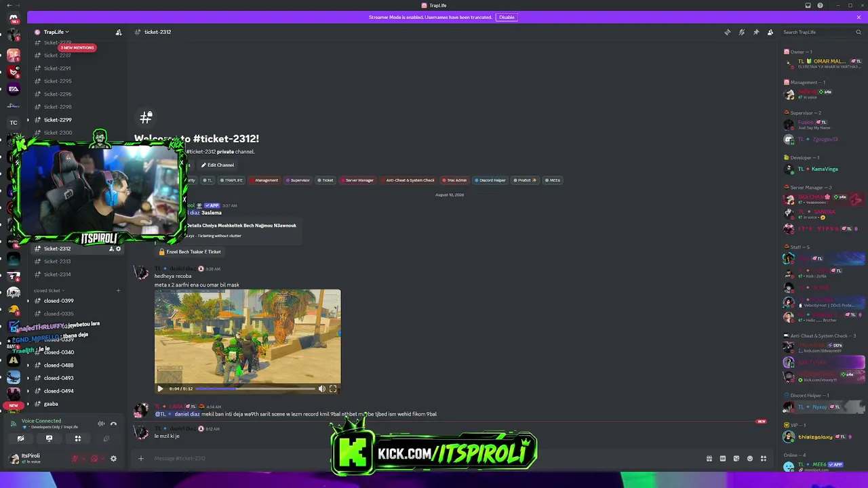Open the EA server icon
This screenshot has height=488, width=868.
[14, 89]
